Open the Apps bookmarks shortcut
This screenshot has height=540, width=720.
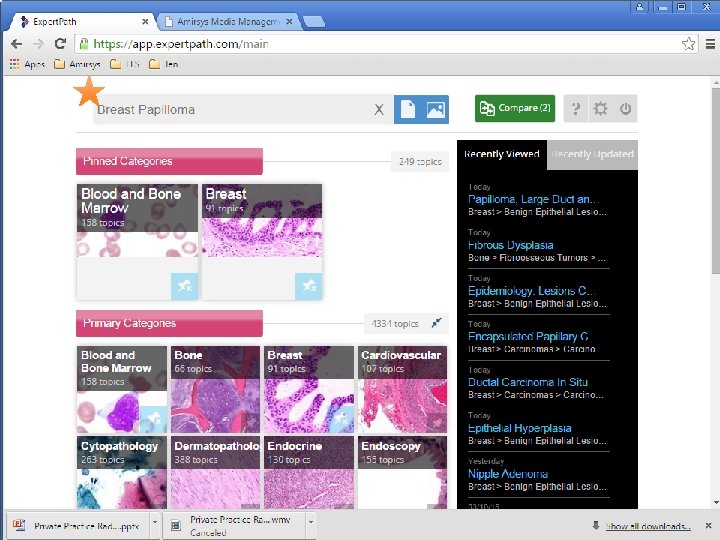28,64
